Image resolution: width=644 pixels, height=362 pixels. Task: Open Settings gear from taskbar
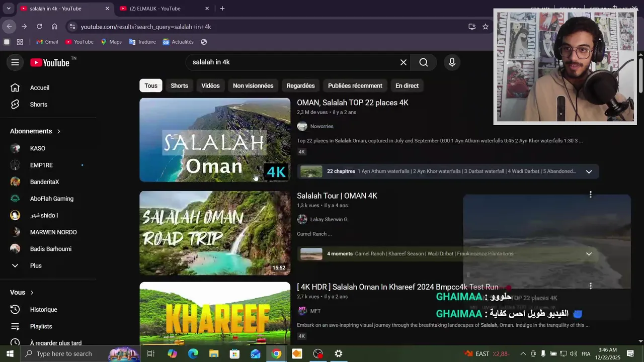[339, 353]
